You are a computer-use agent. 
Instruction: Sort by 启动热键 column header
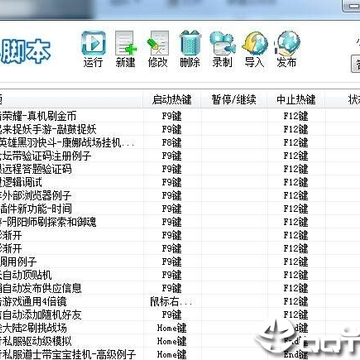tap(172, 99)
